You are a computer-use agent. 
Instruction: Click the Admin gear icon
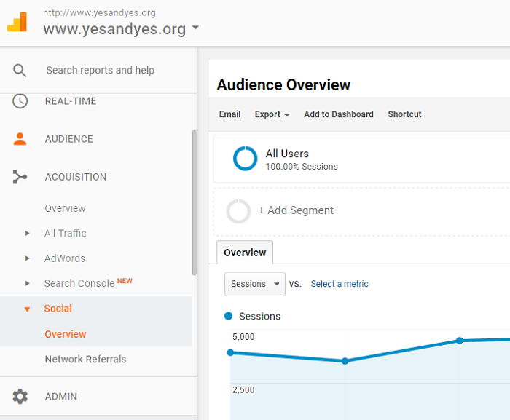point(20,397)
